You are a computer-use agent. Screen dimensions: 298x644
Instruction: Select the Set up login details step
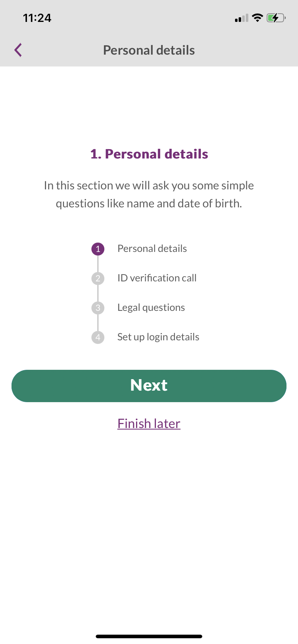[x=158, y=337]
